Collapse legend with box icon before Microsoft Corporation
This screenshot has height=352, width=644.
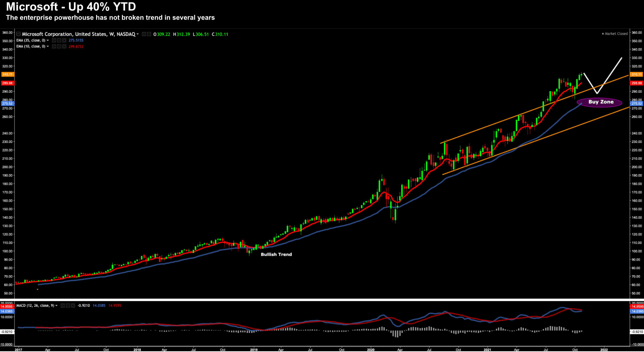coord(18,34)
